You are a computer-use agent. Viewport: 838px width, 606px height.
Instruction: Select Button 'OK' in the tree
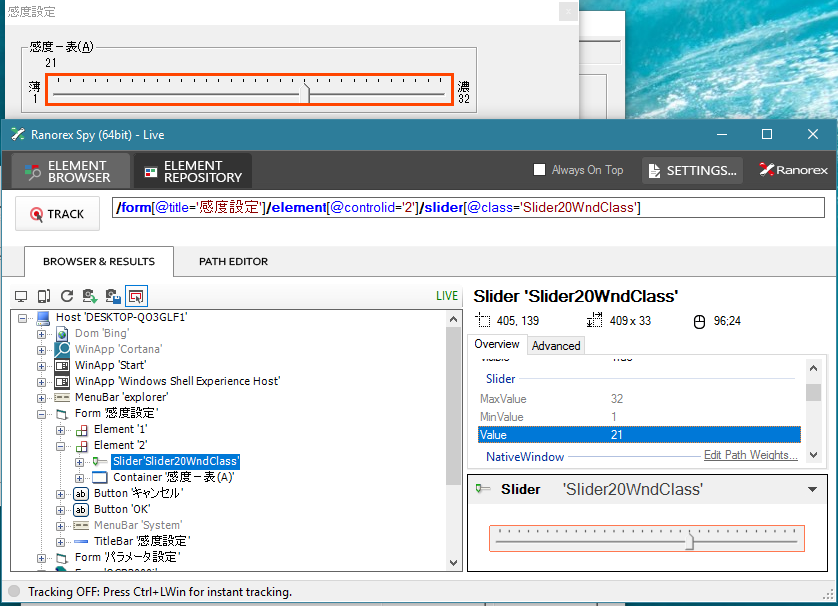(x=122, y=509)
